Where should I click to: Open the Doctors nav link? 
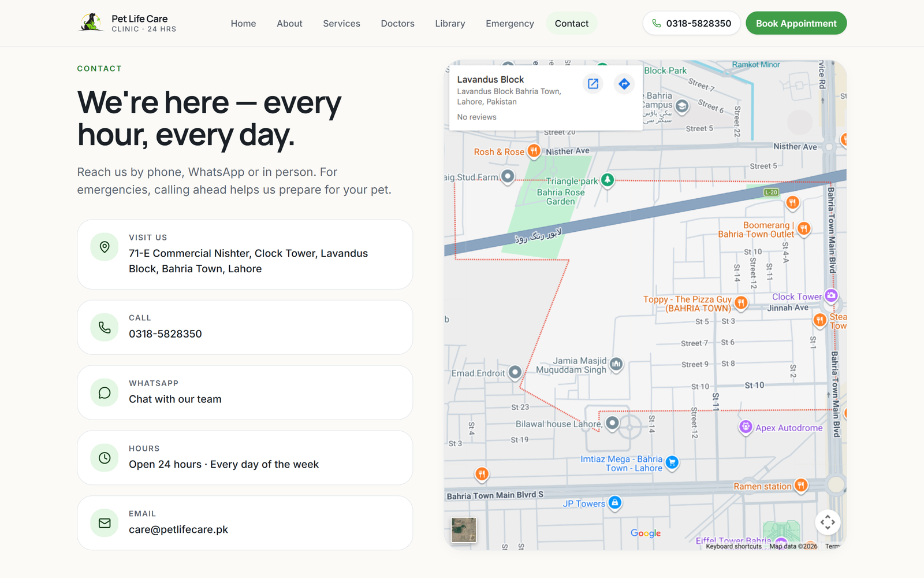[398, 23]
